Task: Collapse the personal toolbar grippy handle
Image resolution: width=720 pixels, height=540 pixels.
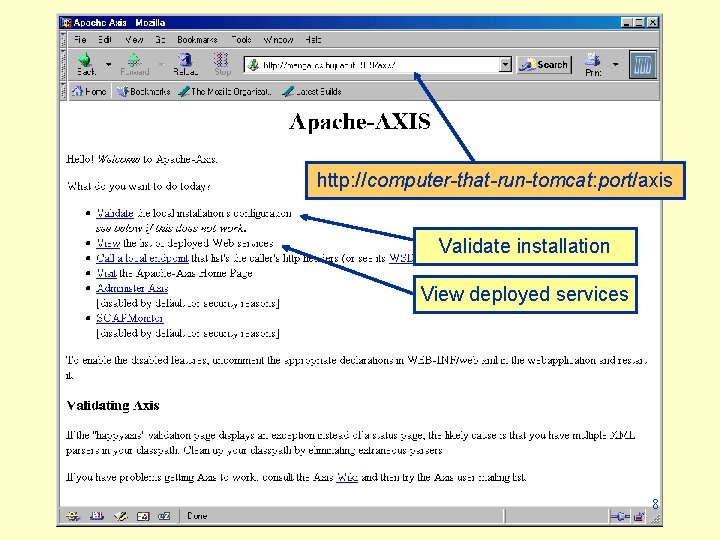Action: (63, 91)
